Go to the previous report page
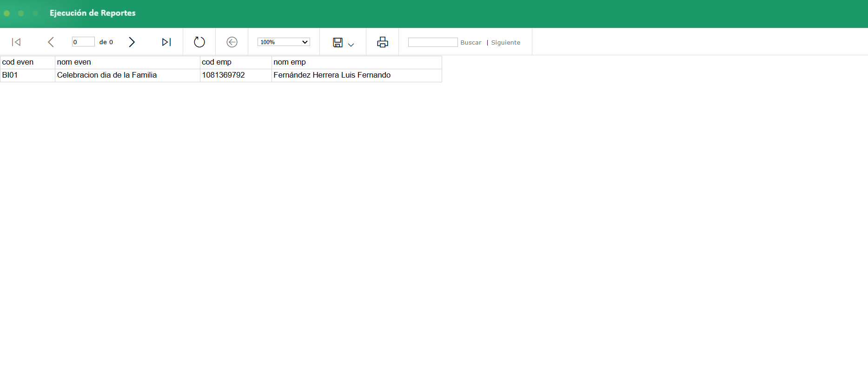This screenshot has height=375, width=868. pyautogui.click(x=51, y=42)
